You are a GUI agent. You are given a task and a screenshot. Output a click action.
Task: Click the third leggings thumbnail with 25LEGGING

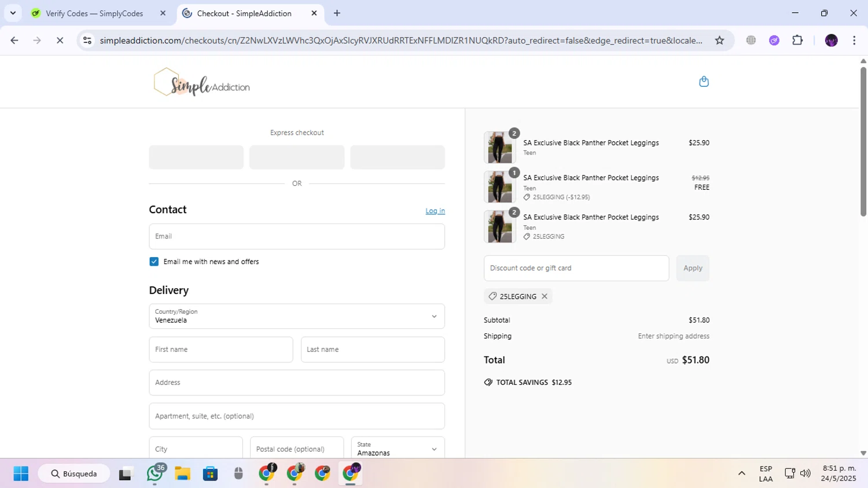(499, 226)
